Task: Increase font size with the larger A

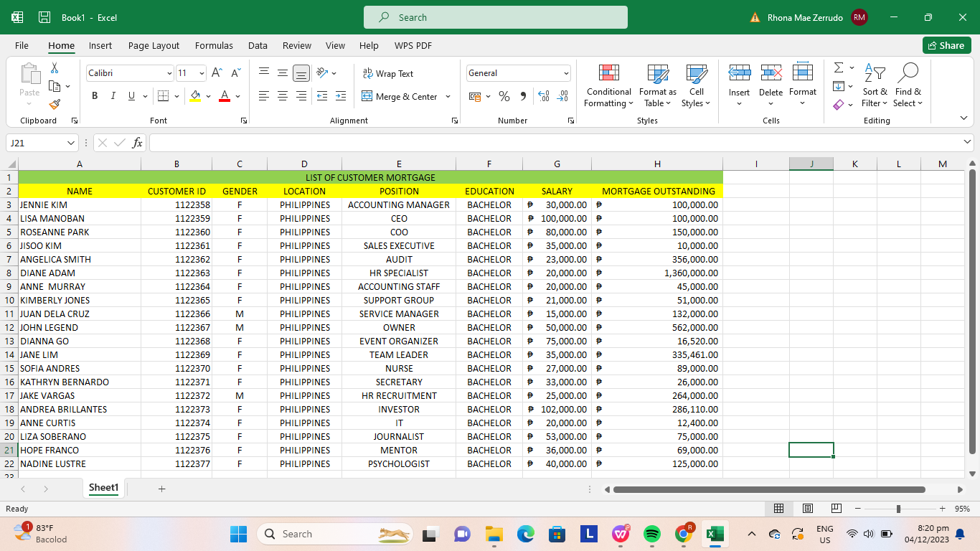Action: pyautogui.click(x=217, y=73)
